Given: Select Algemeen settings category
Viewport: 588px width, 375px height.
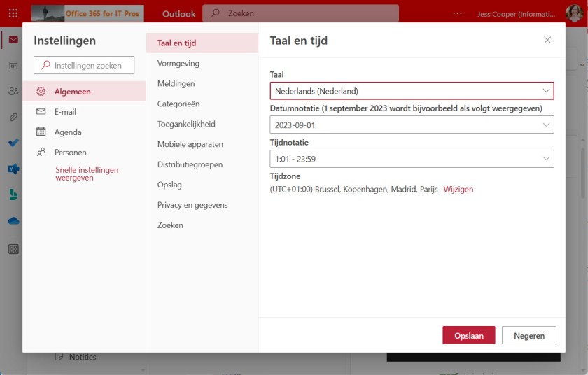Looking at the screenshot, I should click(84, 92).
